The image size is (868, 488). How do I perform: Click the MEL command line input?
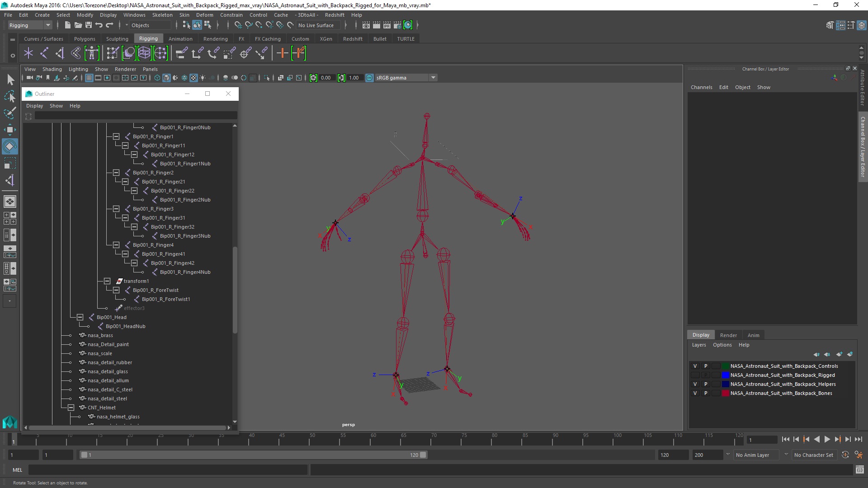pyautogui.click(x=168, y=470)
